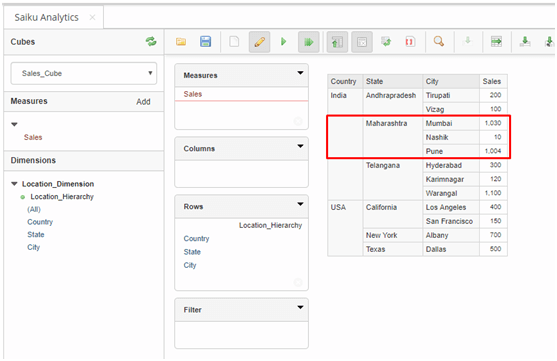The image size is (557, 361).
Task: Click City in the Rows box
Action: (190, 265)
